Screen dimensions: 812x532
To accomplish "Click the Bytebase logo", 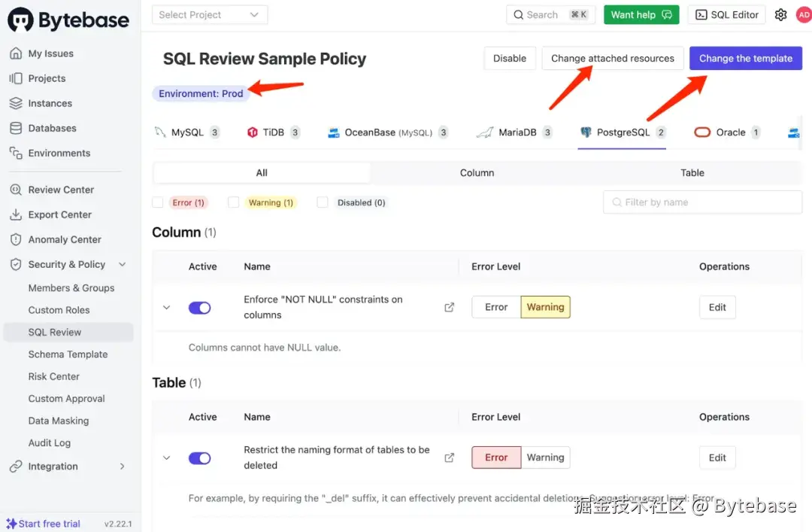I will [x=68, y=20].
